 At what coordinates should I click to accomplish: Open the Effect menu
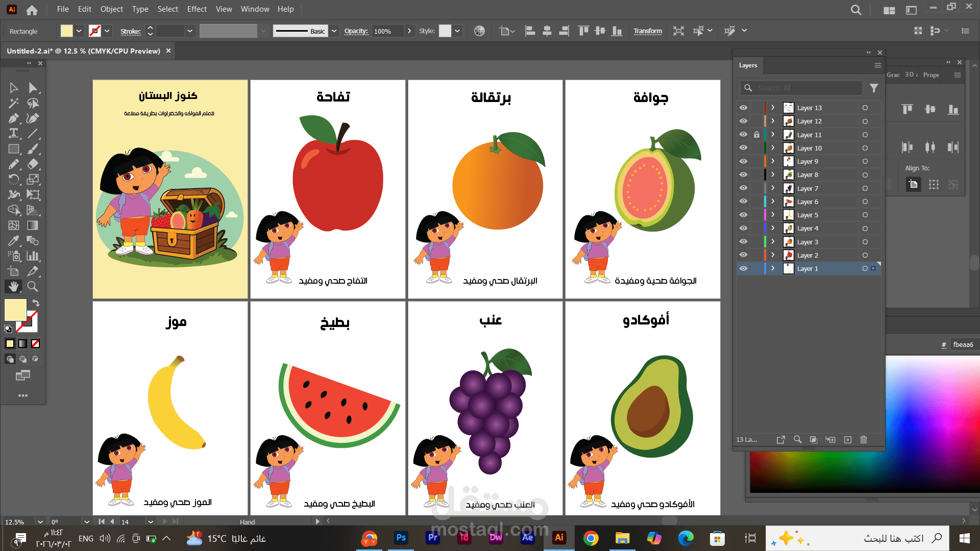(x=197, y=9)
